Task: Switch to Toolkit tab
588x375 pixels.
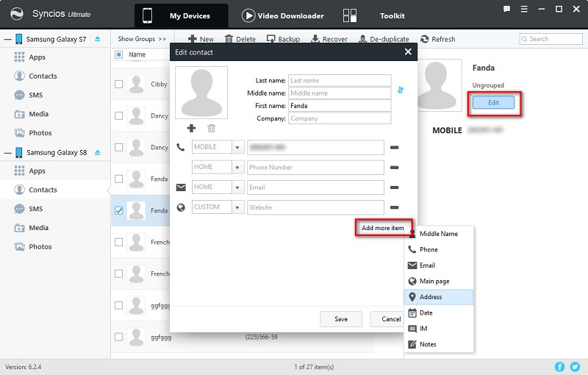Action: [374, 15]
